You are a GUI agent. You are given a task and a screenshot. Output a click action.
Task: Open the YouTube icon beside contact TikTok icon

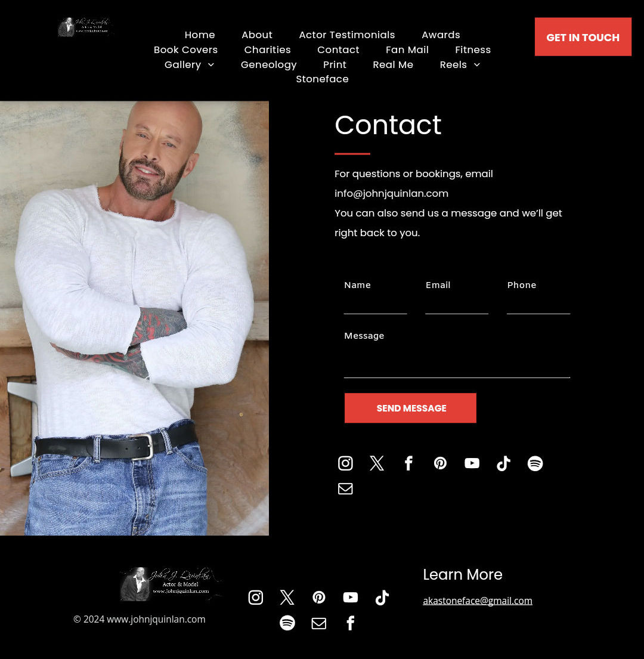472,463
